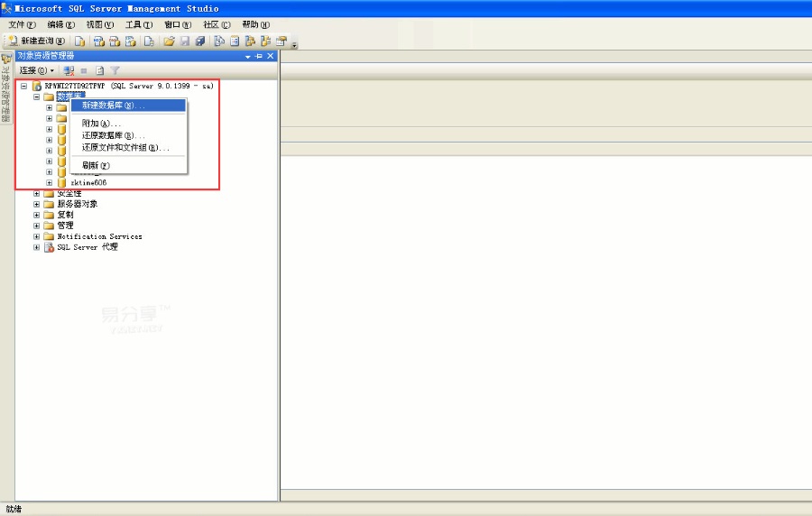Viewport: 812px width, 516px height.
Task: Open the 连接 dropdown in Object Explorer
Action: tap(36, 70)
